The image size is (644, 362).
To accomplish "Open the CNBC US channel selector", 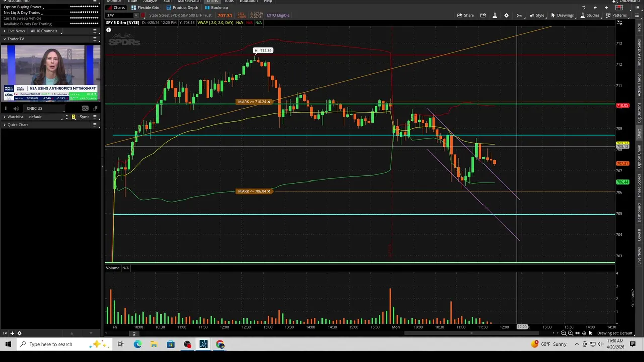I will click(45, 108).
